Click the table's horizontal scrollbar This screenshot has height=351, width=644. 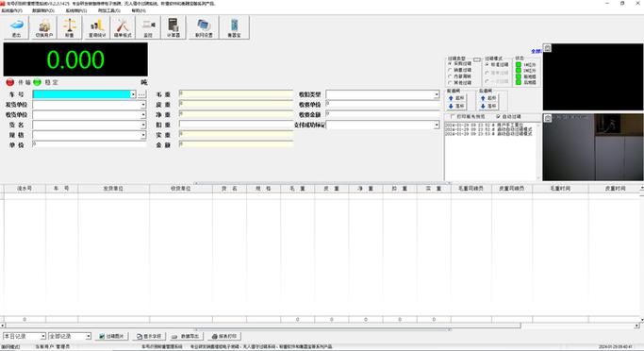coord(320,326)
